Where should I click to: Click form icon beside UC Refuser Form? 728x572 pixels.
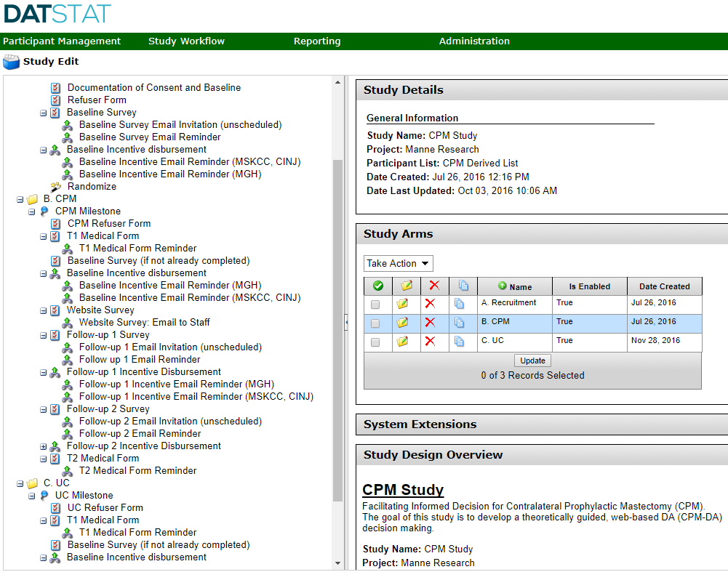[56, 508]
